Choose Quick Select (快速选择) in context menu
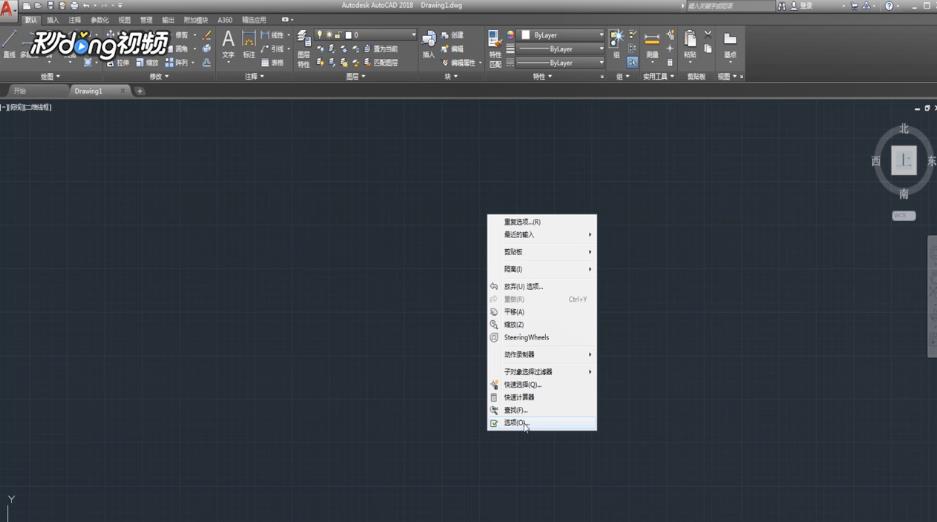Viewport: 937px width, 522px height. tap(541, 385)
